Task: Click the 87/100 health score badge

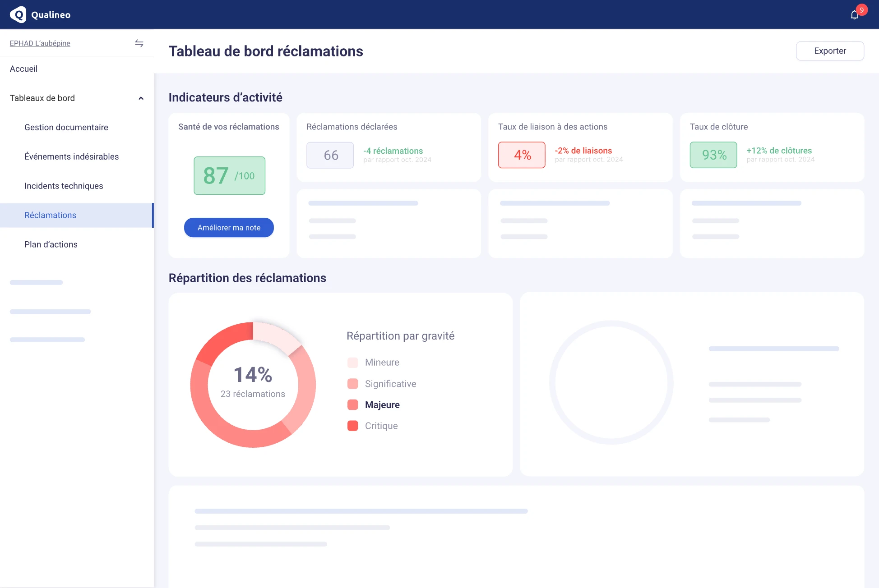Action: coord(229,176)
